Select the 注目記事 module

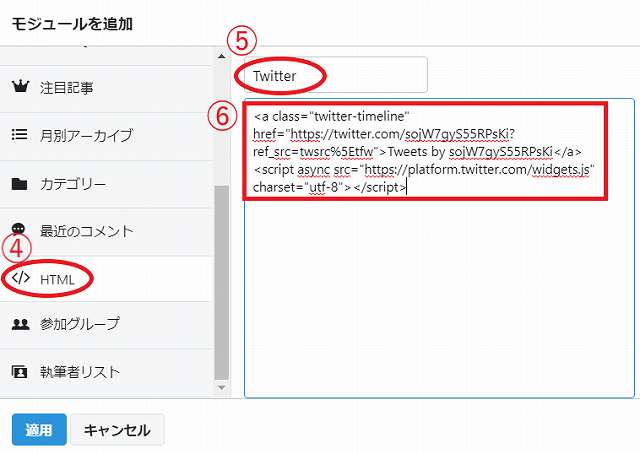click(x=106, y=88)
